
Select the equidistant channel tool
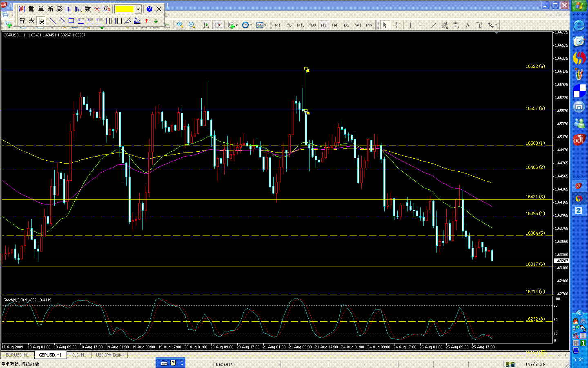click(x=445, y=25)
